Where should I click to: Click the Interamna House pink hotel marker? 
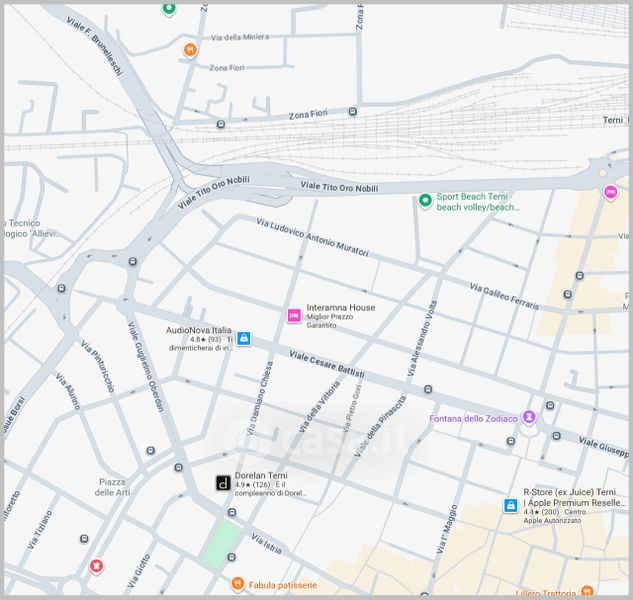[294, 315]
